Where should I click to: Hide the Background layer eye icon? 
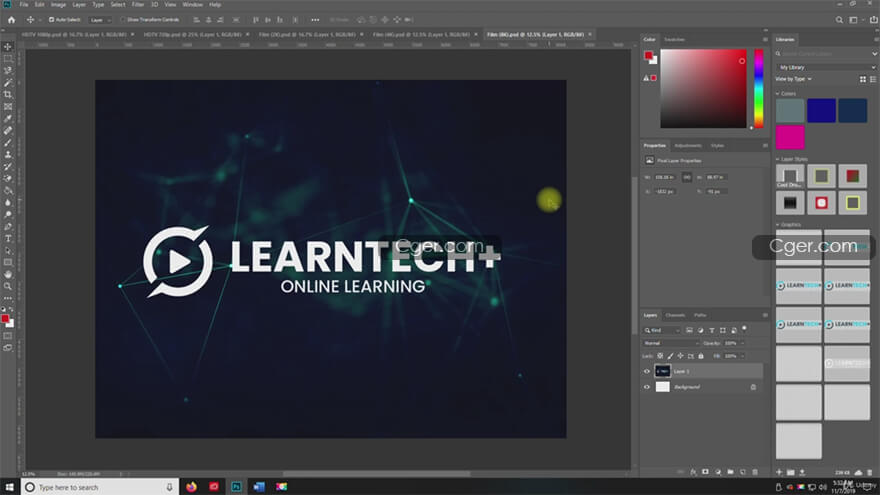click(x=647, y=387)
